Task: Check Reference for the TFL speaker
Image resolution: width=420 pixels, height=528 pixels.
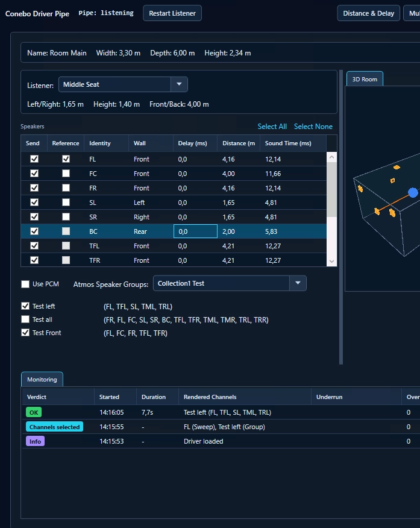Action: click(66, 246)
